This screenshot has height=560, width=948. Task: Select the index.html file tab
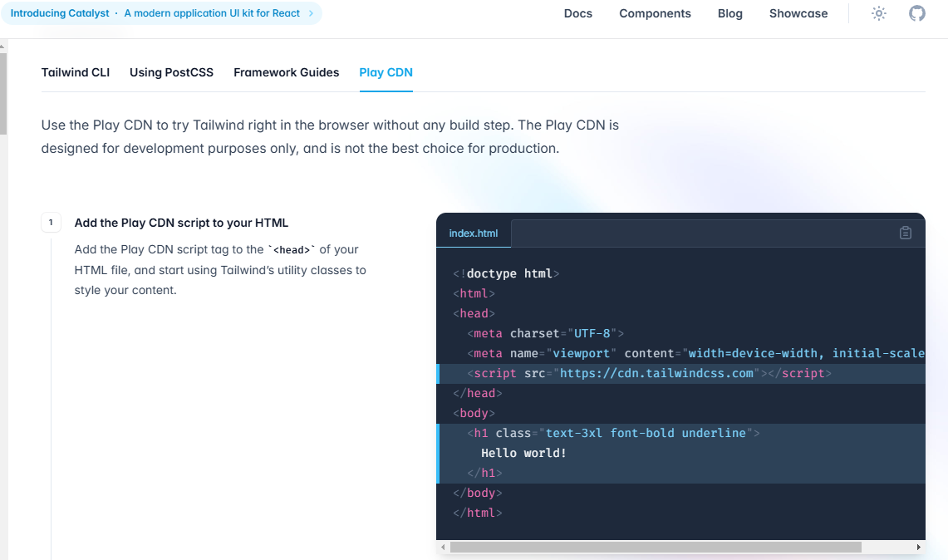(474, 233)
